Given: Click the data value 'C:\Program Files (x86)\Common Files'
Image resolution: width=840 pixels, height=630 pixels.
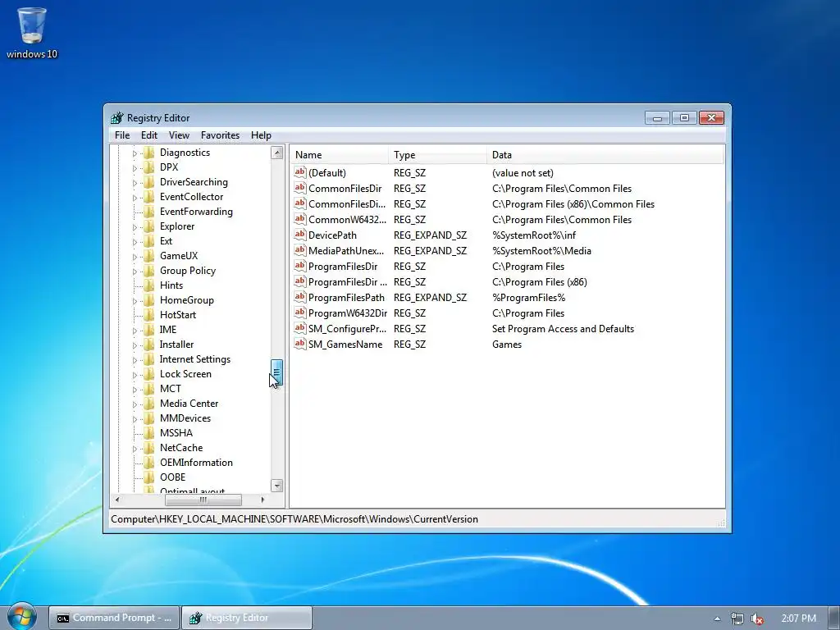Looking at the screenshot, I should tap(573, 204).
